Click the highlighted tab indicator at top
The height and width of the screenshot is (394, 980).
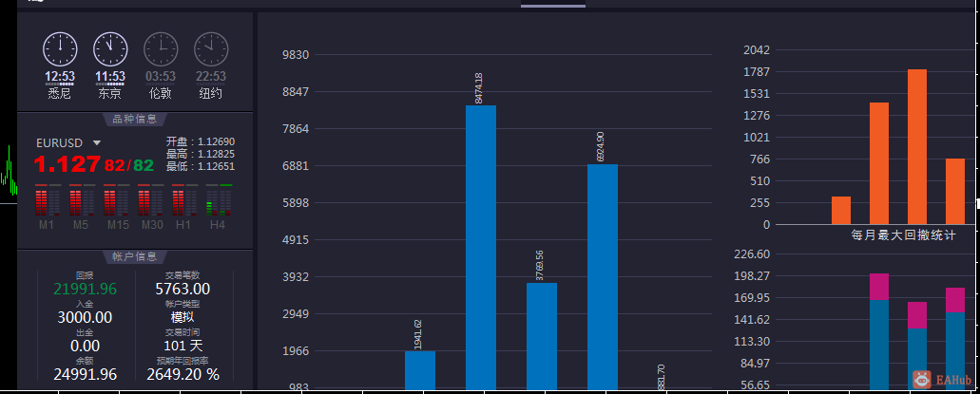tap(553, 6)
